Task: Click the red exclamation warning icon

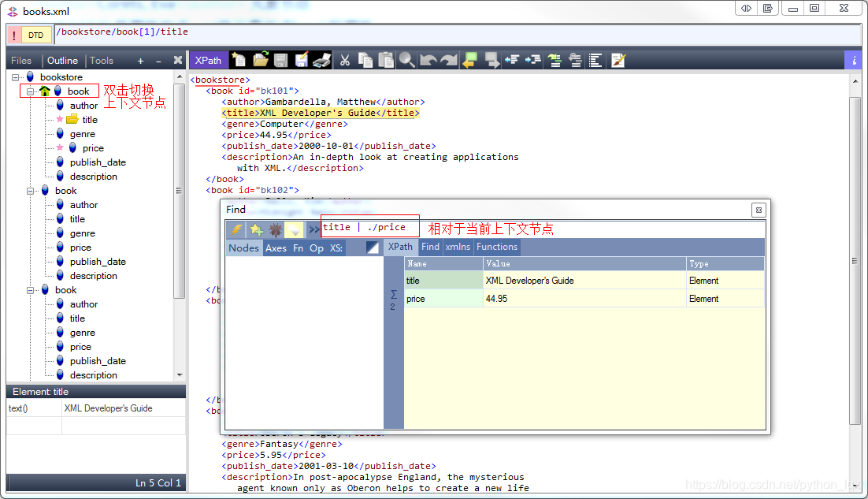Action: pos(14,35)
